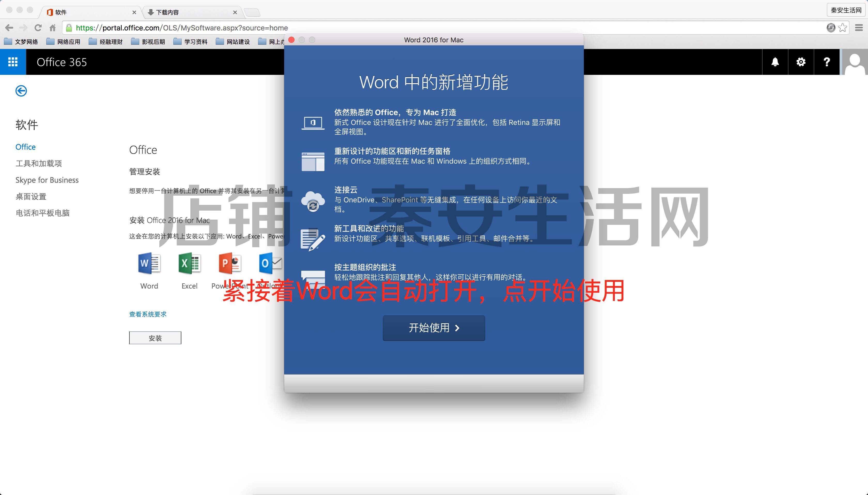Image resolution: width=868 pixels, height=495 pixels.
Task: Close the 下载内容 browser tab
Action: pos(235,12)
